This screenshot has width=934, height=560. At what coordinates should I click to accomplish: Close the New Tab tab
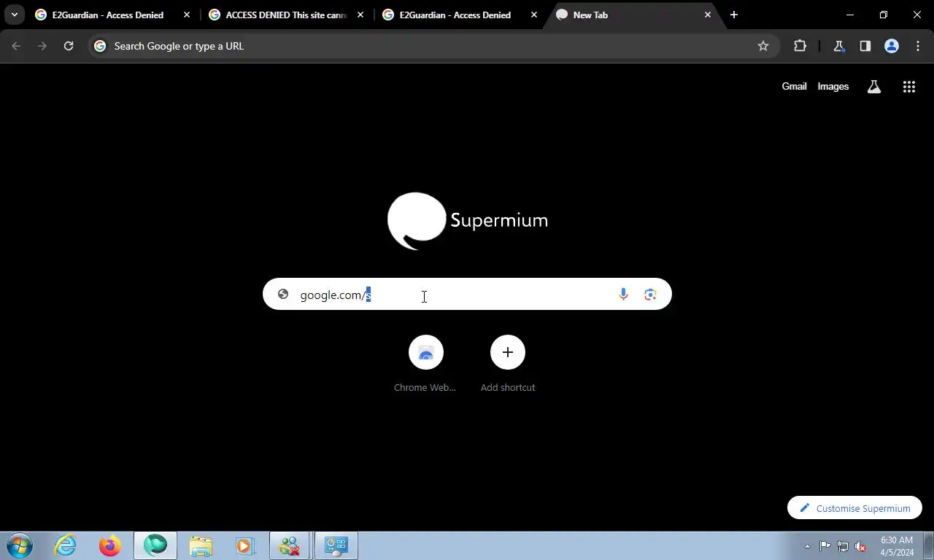pyautogui.click(x=708, y=15)
